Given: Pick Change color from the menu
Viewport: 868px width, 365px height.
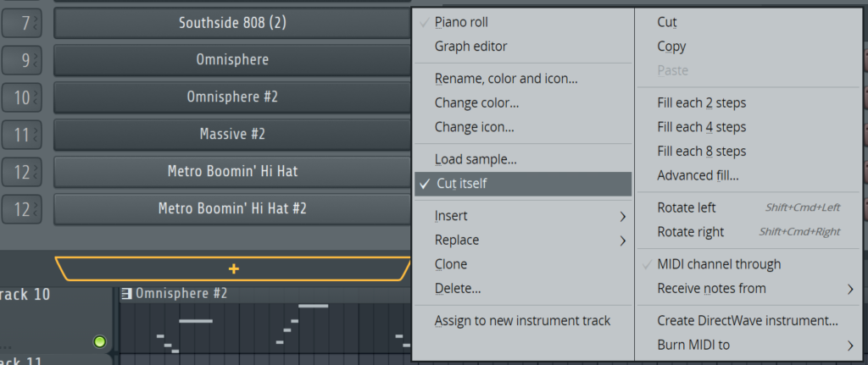Looking at the screenshot, I should (476, 103).
